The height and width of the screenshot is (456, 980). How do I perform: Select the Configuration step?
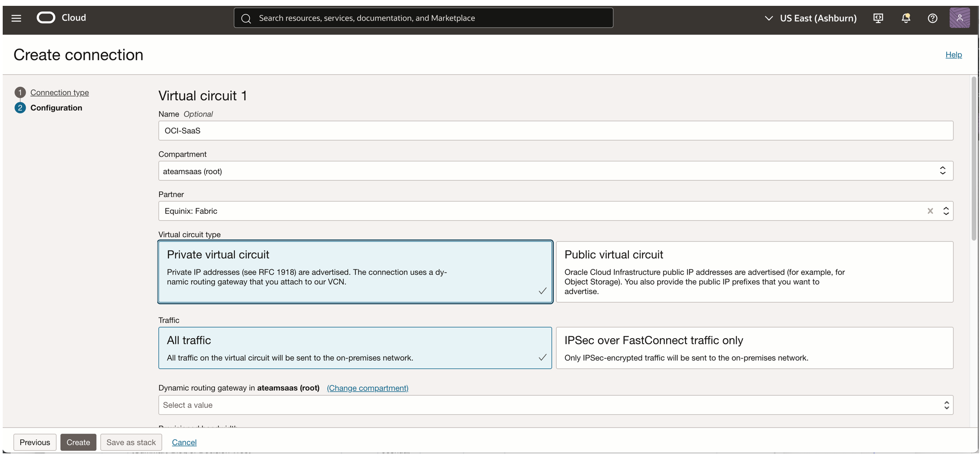click(x=56, y=107)
